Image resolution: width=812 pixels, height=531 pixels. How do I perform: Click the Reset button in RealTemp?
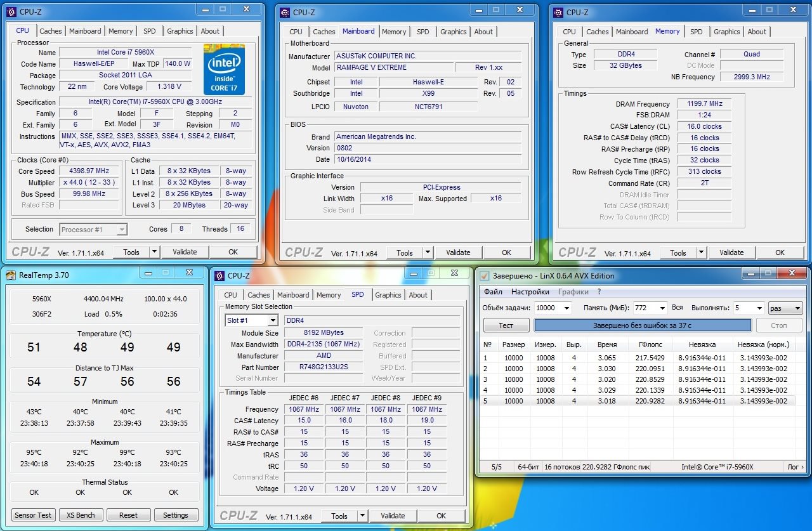128,515
